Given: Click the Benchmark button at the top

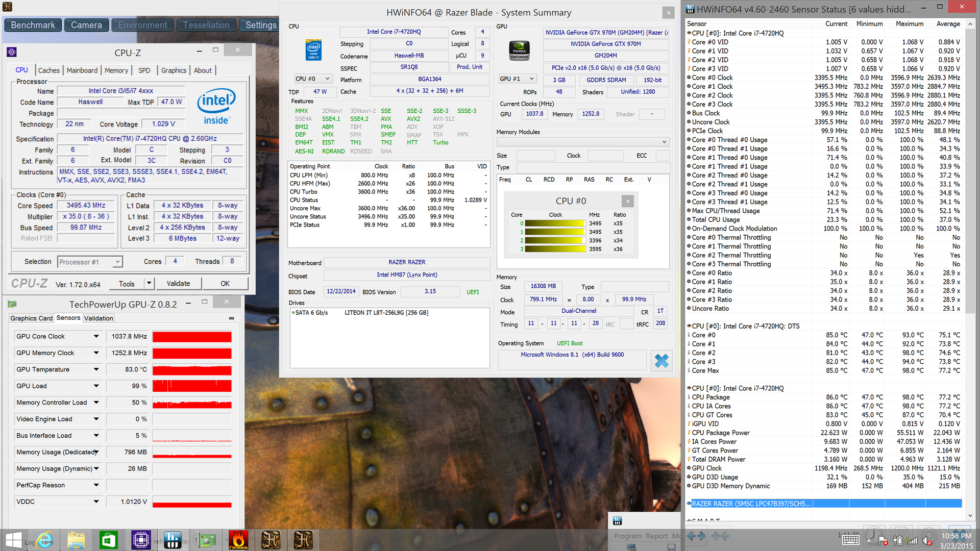Looking at the screenshot, I should coord(33,25).
